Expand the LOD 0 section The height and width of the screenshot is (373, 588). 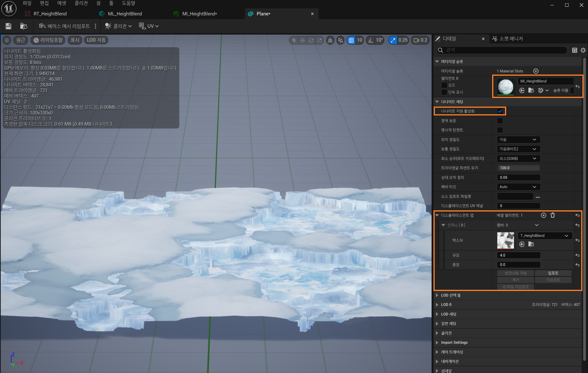tap(437, 305)
